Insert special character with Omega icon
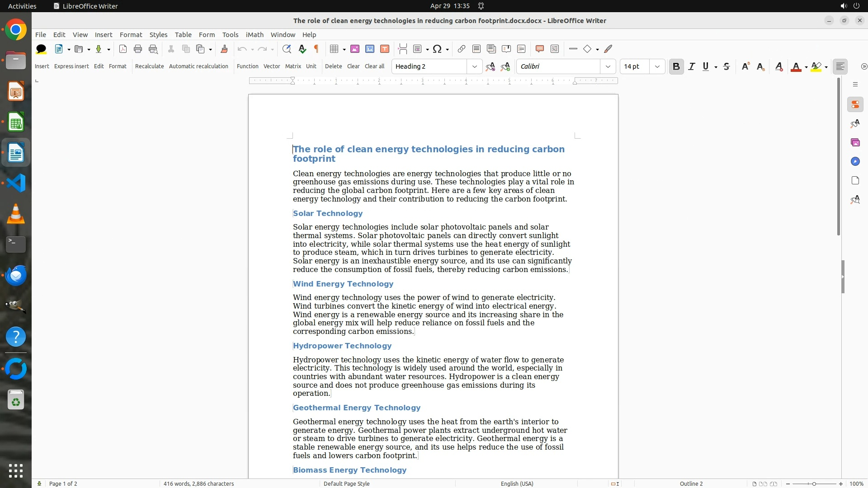 [437, 49]
